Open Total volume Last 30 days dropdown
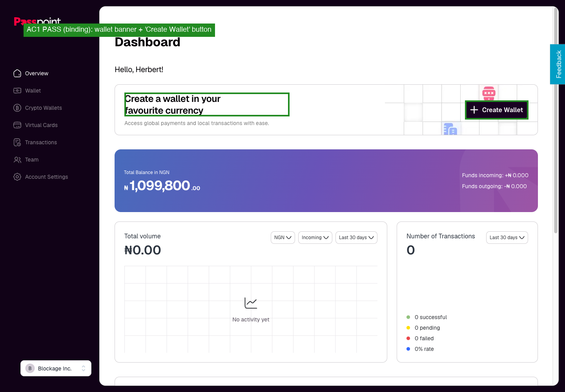 [356, 238]
